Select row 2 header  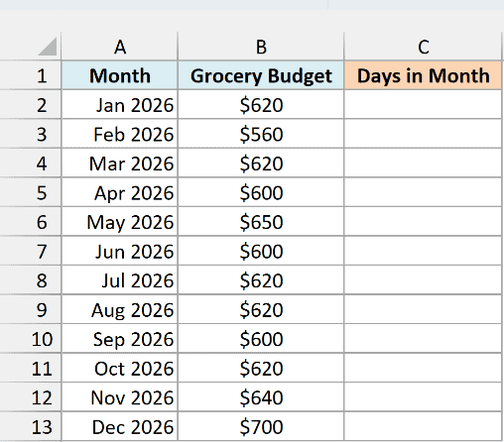coord(31,105)
